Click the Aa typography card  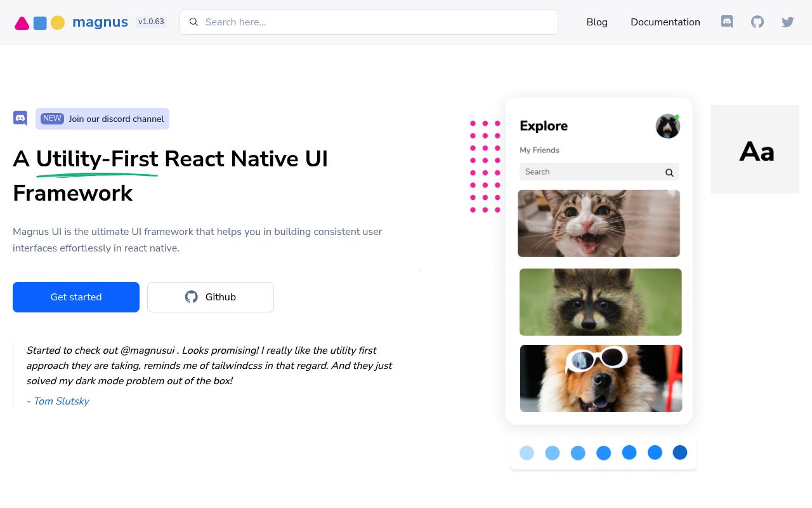(x=755, y=149)
